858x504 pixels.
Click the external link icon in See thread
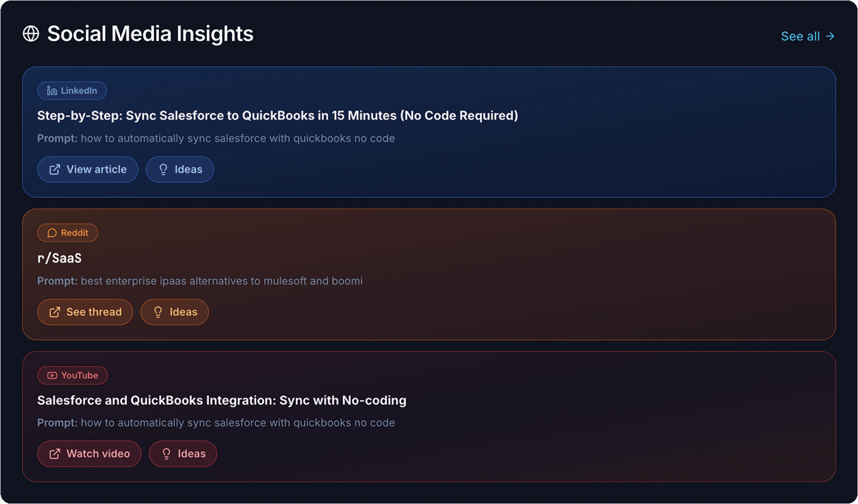(55, 312)
